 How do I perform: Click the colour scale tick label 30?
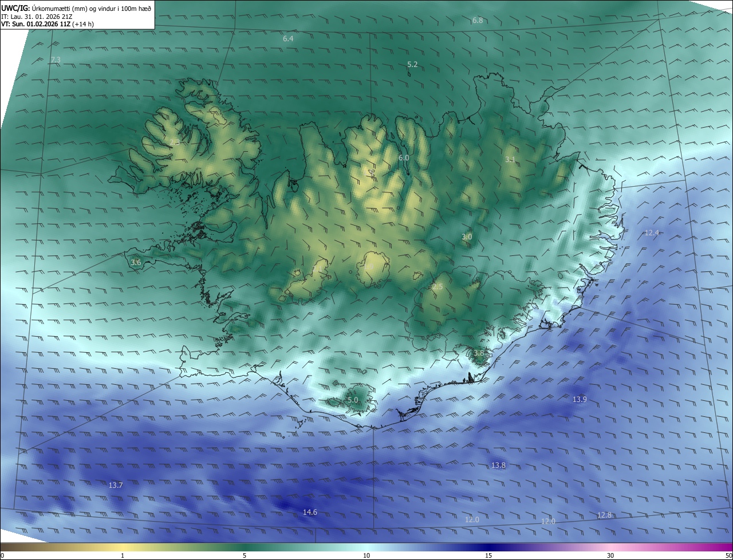[610, 555]
